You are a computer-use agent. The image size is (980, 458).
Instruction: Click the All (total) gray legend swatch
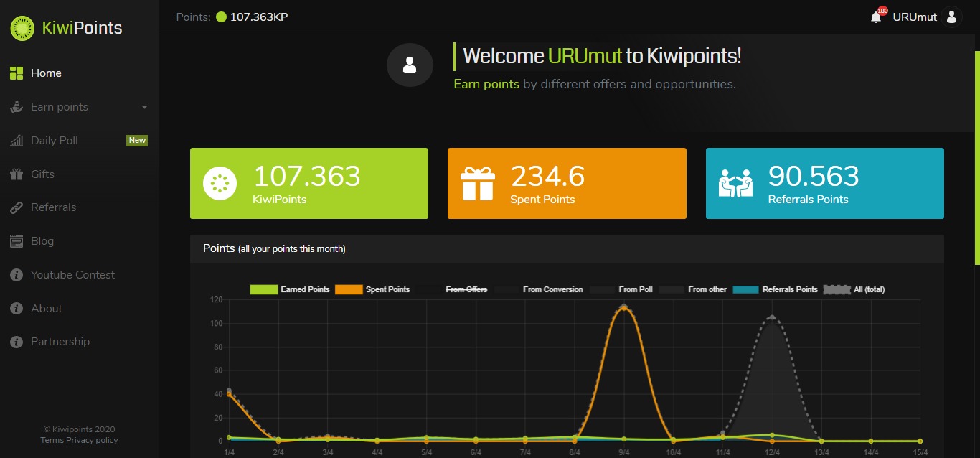[837, 289]
